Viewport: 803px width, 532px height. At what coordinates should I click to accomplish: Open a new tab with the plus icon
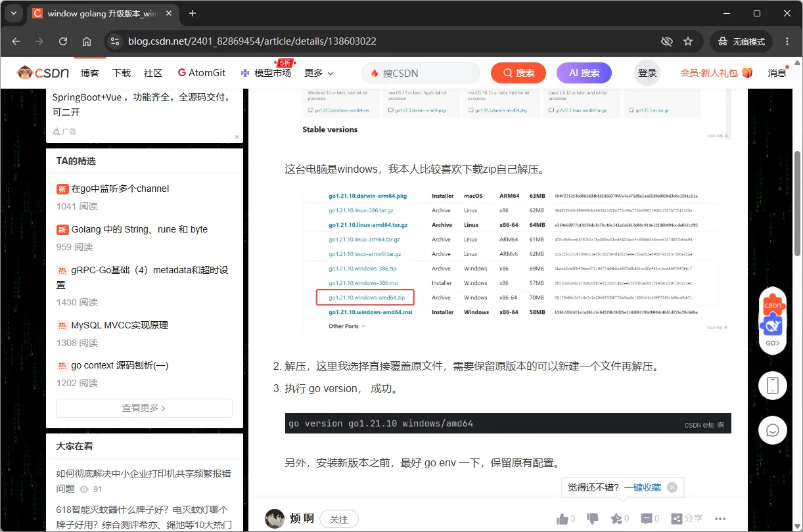pos(193,13)
